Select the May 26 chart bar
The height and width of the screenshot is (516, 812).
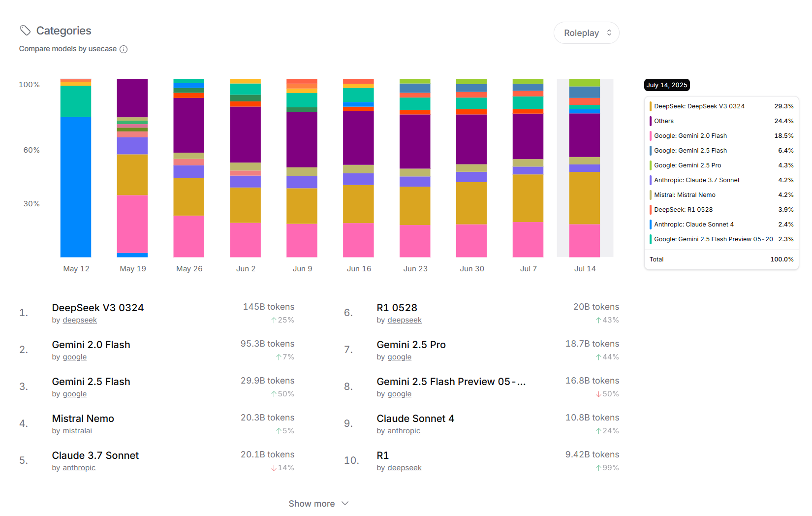[189, 168]
